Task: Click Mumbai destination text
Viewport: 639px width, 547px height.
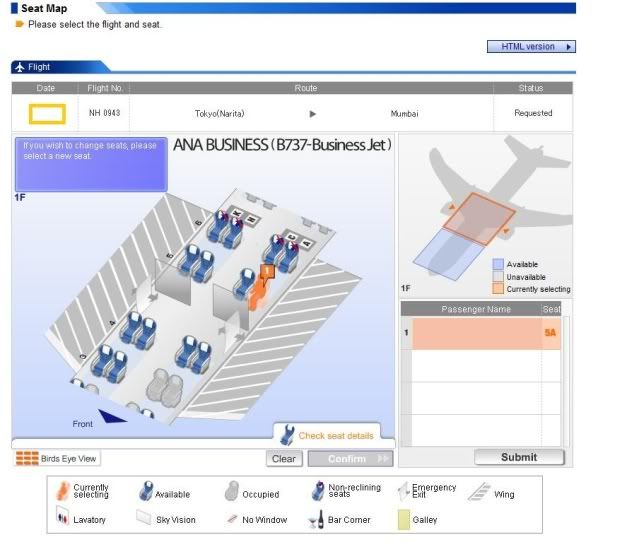Action: click(x=404, y=114)
